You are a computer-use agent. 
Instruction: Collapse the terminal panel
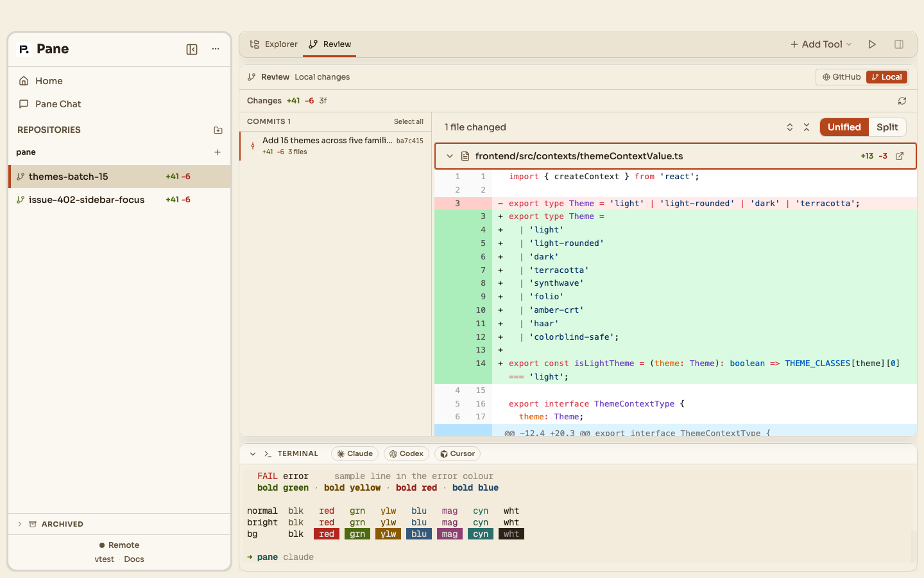[253, 454]
